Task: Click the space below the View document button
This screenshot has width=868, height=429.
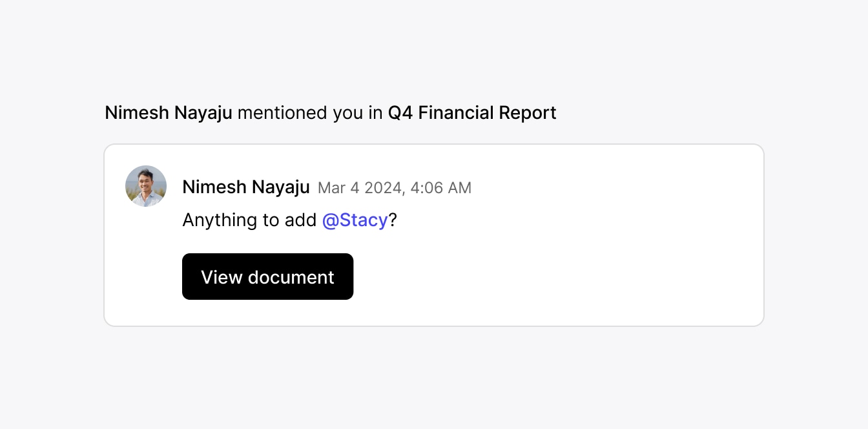Action: click(267, 311)
